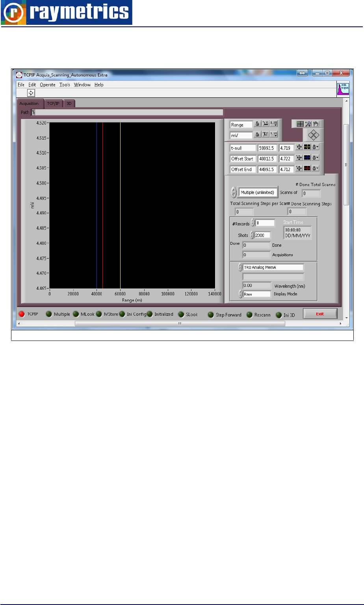Open the Operate menu

pos(48,85)
